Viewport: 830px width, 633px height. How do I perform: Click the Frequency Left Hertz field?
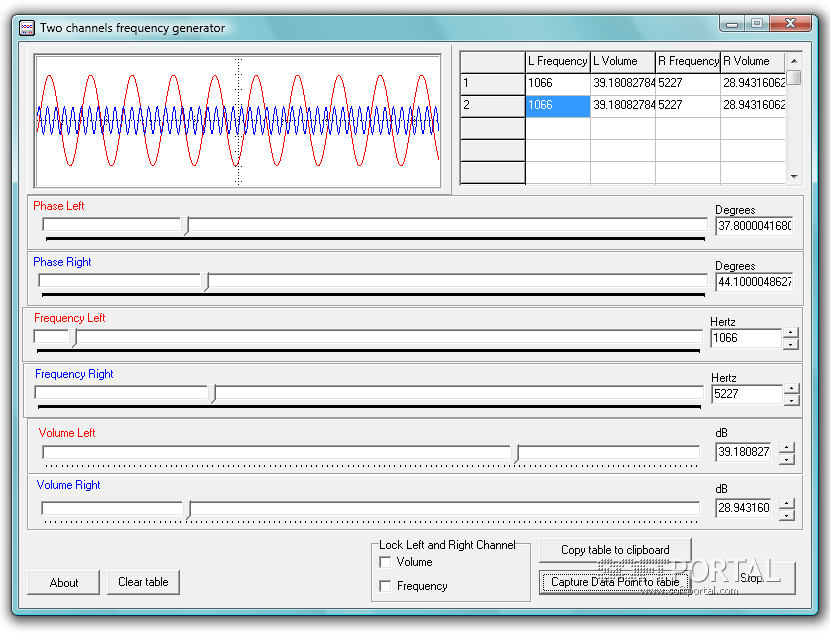[x=746, y=338]
